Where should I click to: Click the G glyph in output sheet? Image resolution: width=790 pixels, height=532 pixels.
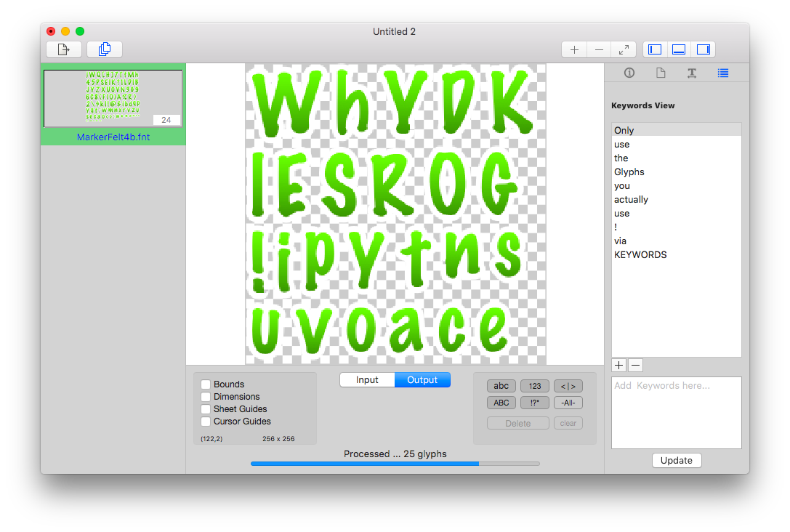[498, 184]
